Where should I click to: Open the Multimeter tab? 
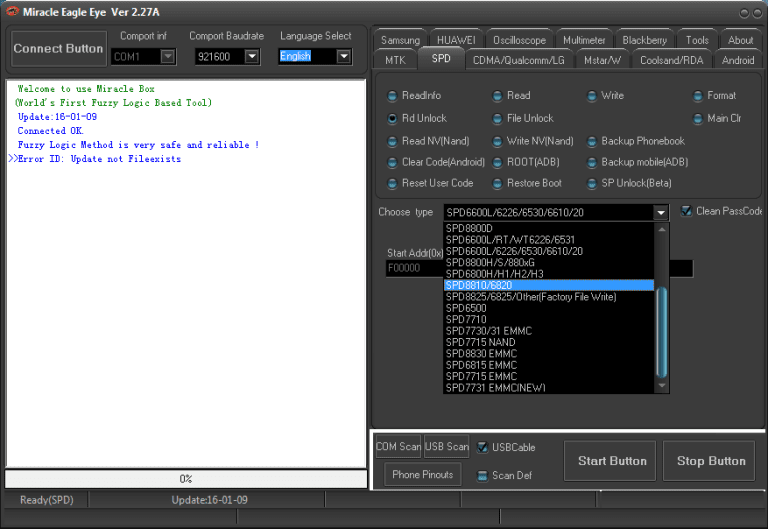point(584,40)
